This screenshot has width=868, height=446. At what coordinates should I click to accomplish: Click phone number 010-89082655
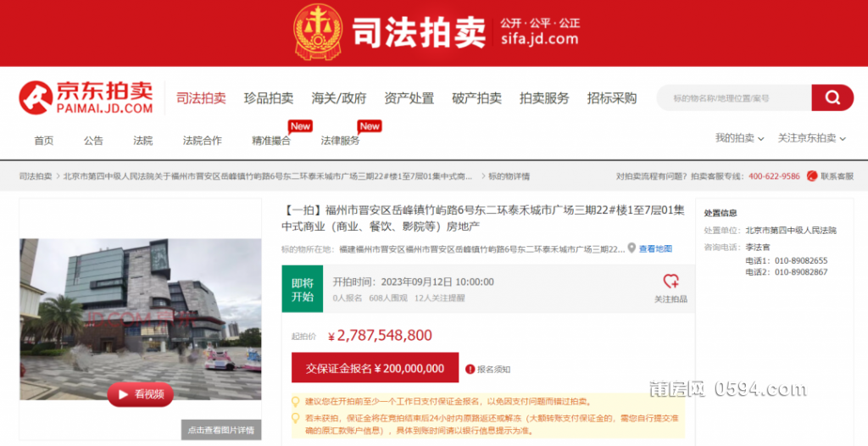coord(801,260)
